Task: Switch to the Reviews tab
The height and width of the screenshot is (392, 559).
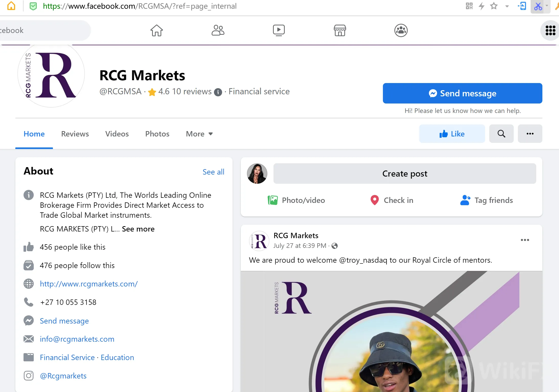Action: click(x=75, y=134)
